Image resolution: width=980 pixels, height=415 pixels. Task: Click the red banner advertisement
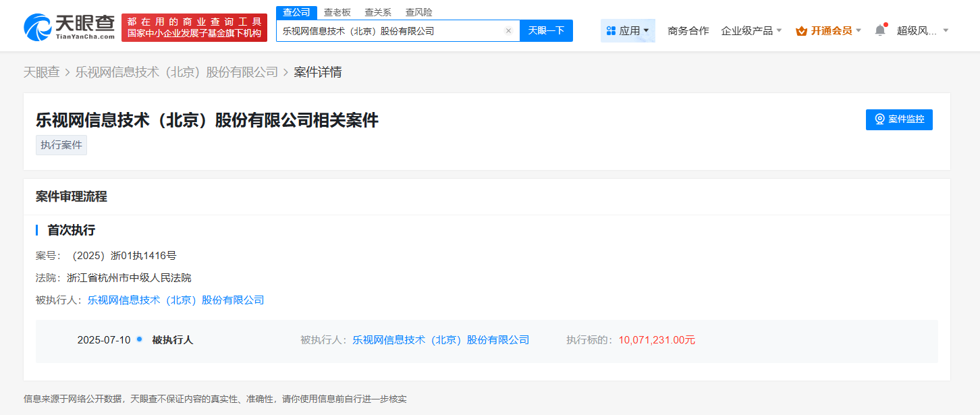(x=194, y=28)
